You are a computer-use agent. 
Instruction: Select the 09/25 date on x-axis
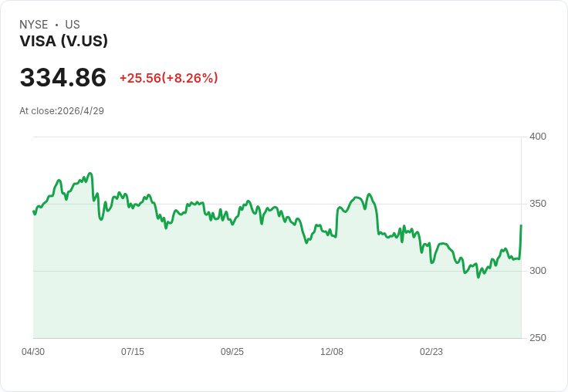tap(232, 352)
